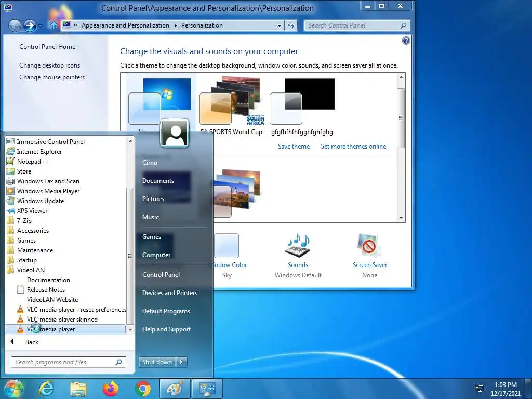
Task: Select the Windows 7 default theme thumbnail
Action: 160,101
